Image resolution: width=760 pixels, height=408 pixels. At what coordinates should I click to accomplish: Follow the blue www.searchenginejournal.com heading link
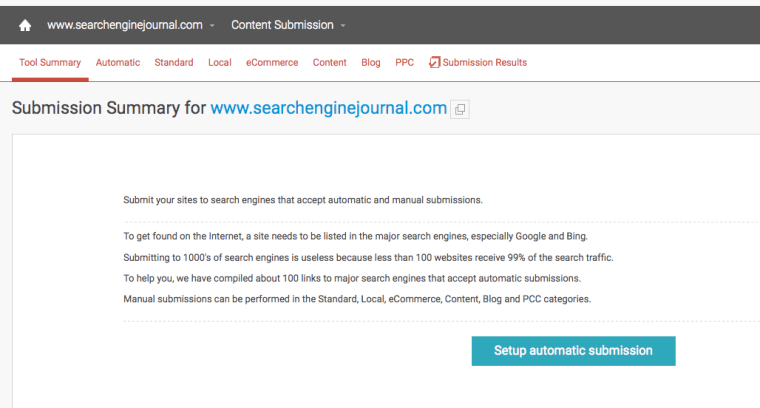(x=329, y=108)
